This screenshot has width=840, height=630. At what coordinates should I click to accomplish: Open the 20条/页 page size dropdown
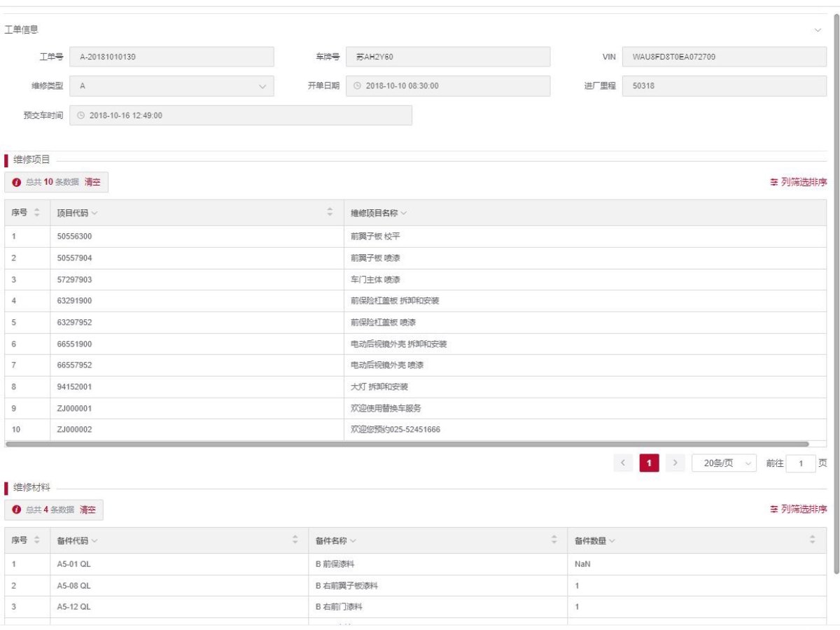[x=724, y=463]
